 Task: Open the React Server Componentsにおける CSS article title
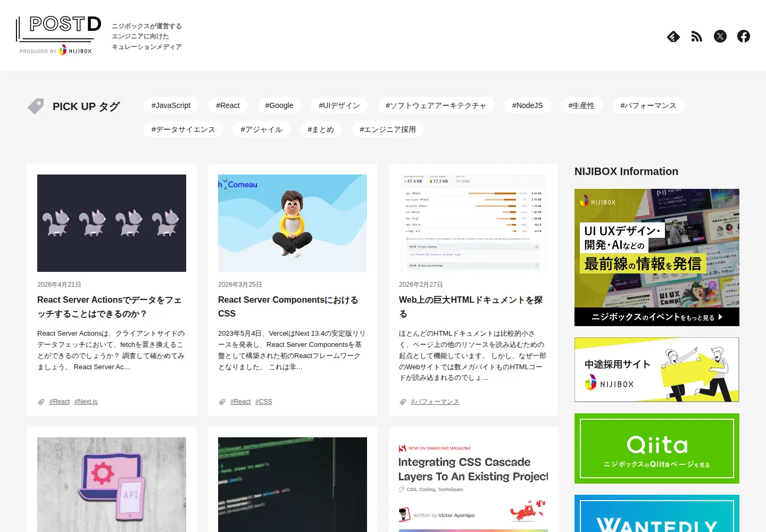(x=288, y=307)
